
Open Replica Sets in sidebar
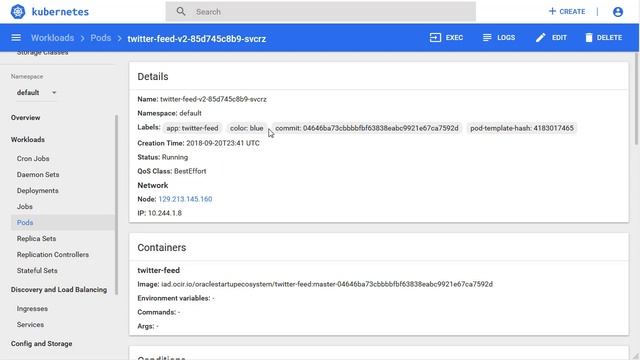tap(36, 238)
